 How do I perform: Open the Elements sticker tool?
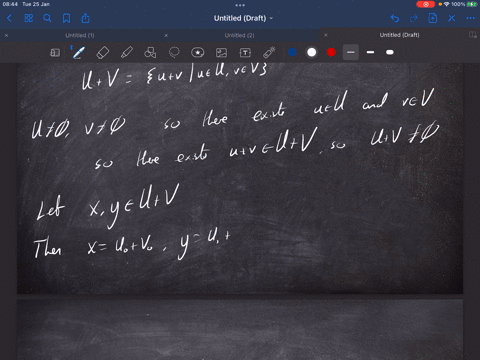coord(198,53)
